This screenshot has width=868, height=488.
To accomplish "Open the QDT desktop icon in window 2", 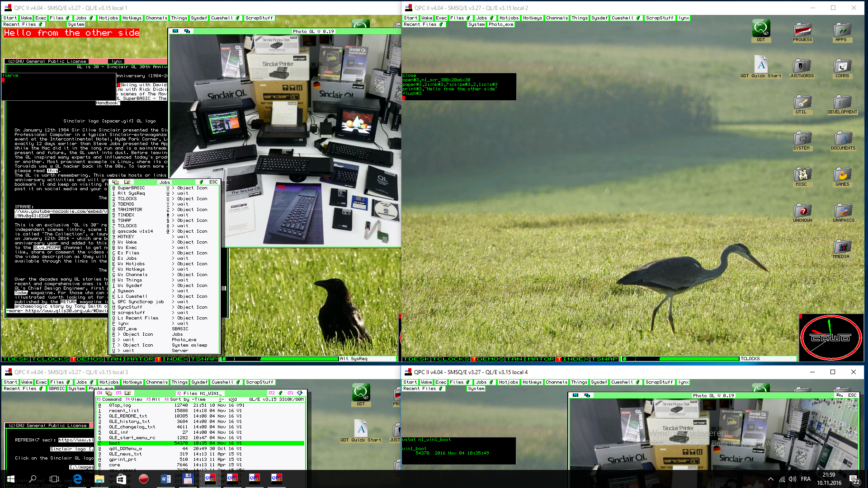I will 761,30.
